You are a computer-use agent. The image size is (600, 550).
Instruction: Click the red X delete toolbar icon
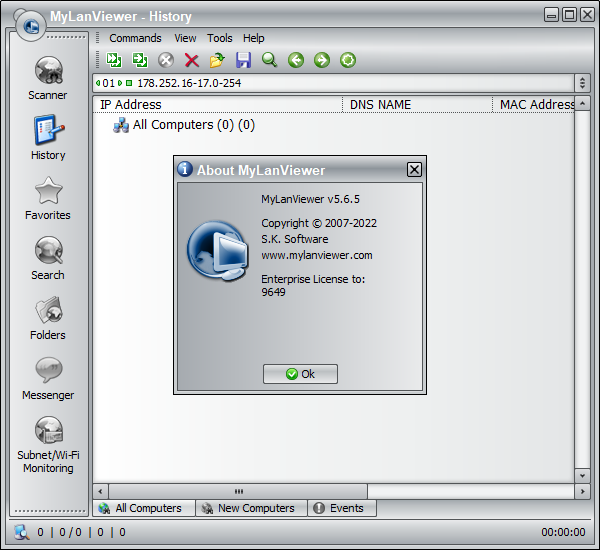tap(192, 60)
